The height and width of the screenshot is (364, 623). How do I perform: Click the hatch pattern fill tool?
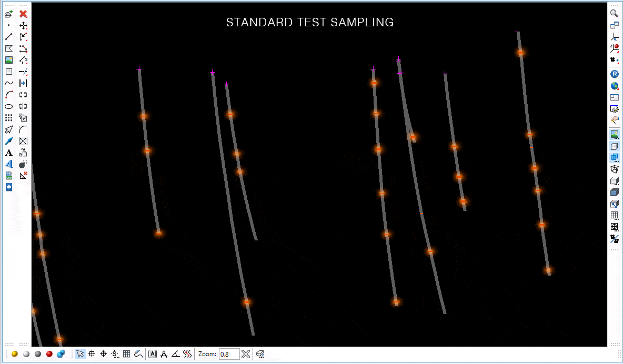(x=9, y=176)
